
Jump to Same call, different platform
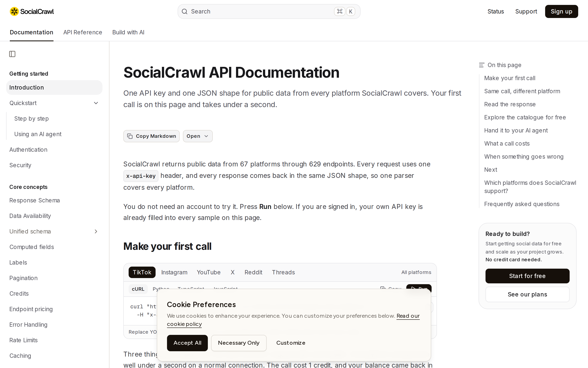click(522, 91)
